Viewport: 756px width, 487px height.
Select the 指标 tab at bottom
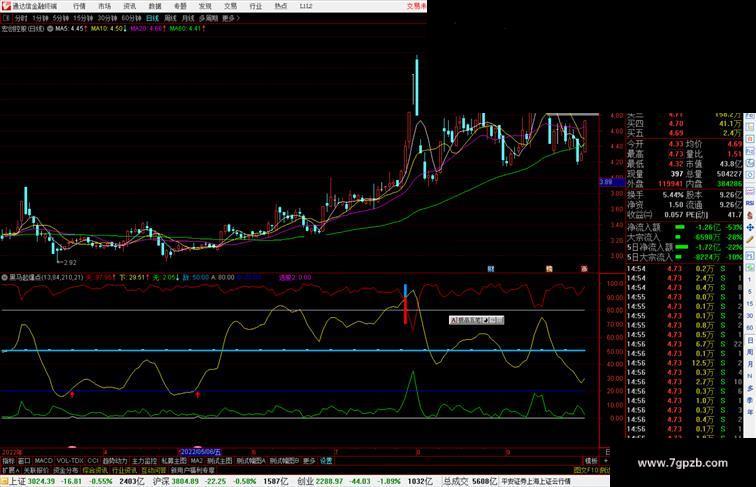point(8,461)
